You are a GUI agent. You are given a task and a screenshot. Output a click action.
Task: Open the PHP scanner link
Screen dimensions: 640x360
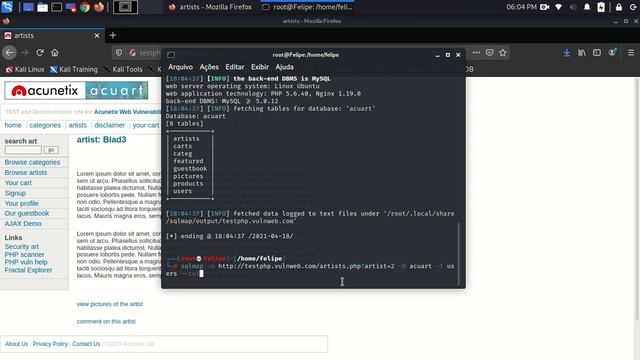pos(24,254)
